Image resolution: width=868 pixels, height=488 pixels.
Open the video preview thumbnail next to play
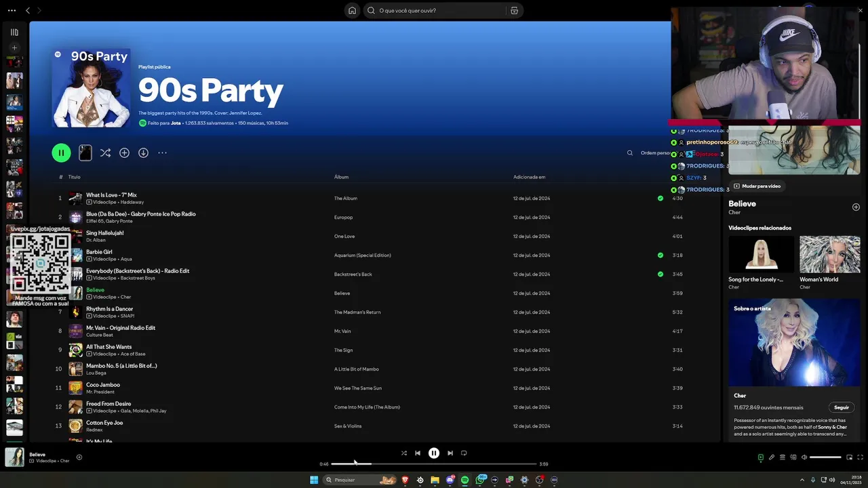[85, 152]
